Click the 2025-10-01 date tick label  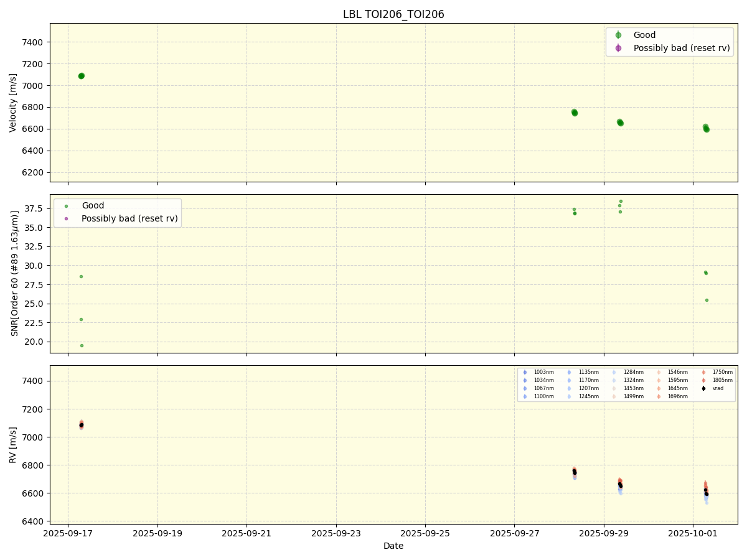[x=693, y=534]
